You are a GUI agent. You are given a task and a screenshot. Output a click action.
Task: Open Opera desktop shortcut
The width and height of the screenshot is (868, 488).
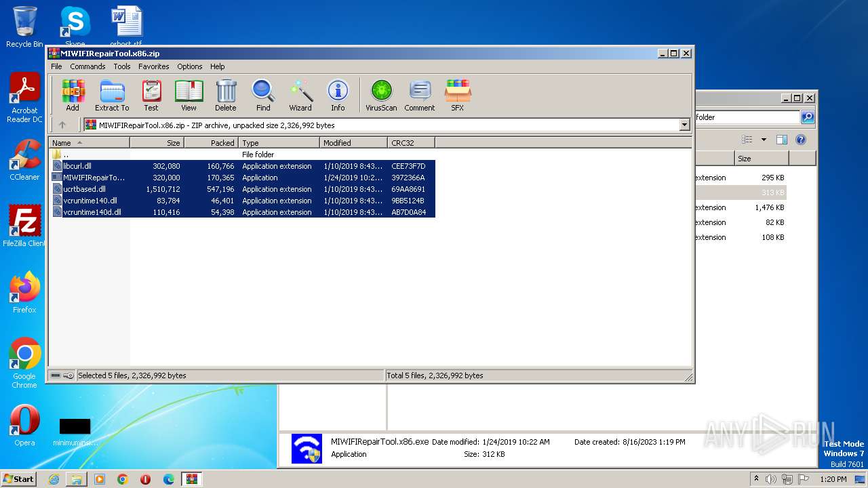tap(24, 426)
